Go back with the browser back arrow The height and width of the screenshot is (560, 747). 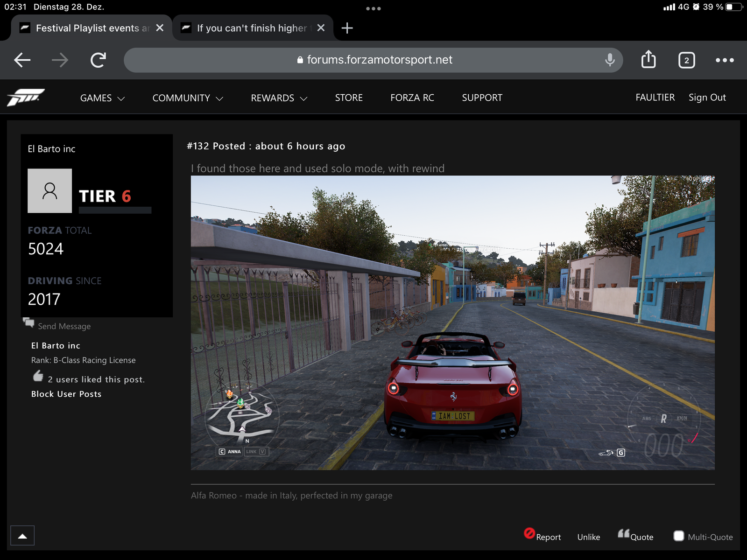(x=22, y=60)
